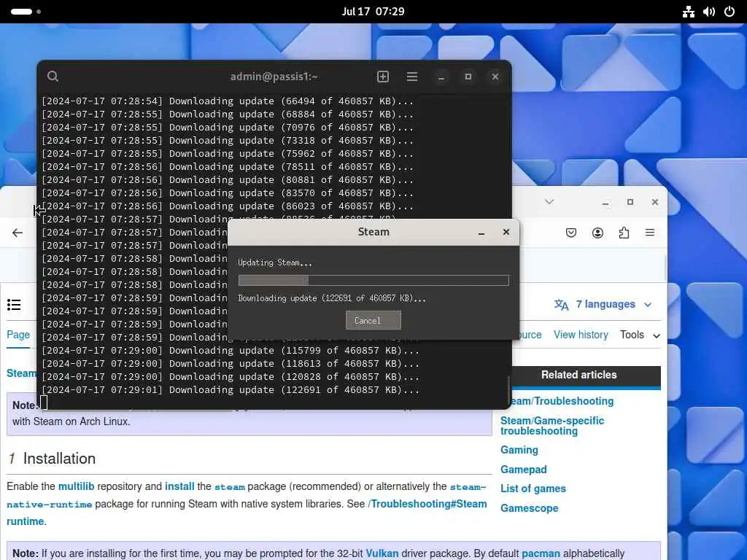Click terminal line with 122691 of 460857 KB

tap(230, 389)
